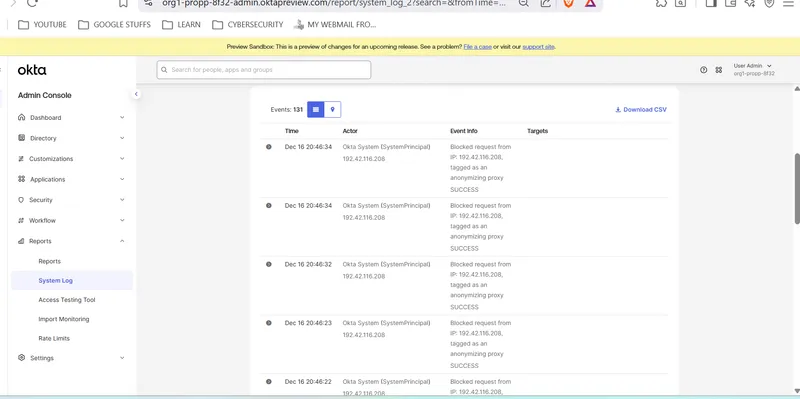Open Rate Limits page

pyautogui.click(x=54, y=338)
